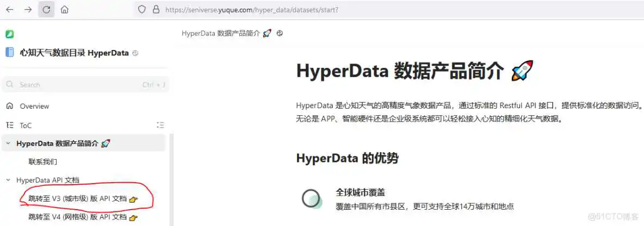The image size is (644, 226).
Task: Go to browser home page
Action: click(x=64, y=10)
